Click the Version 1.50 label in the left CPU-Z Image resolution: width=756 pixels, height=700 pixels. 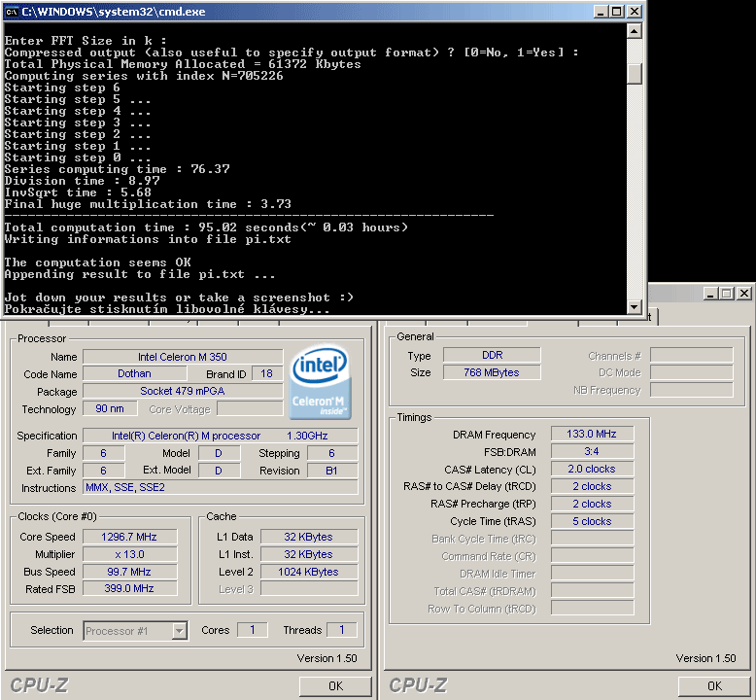click(326, 658)
